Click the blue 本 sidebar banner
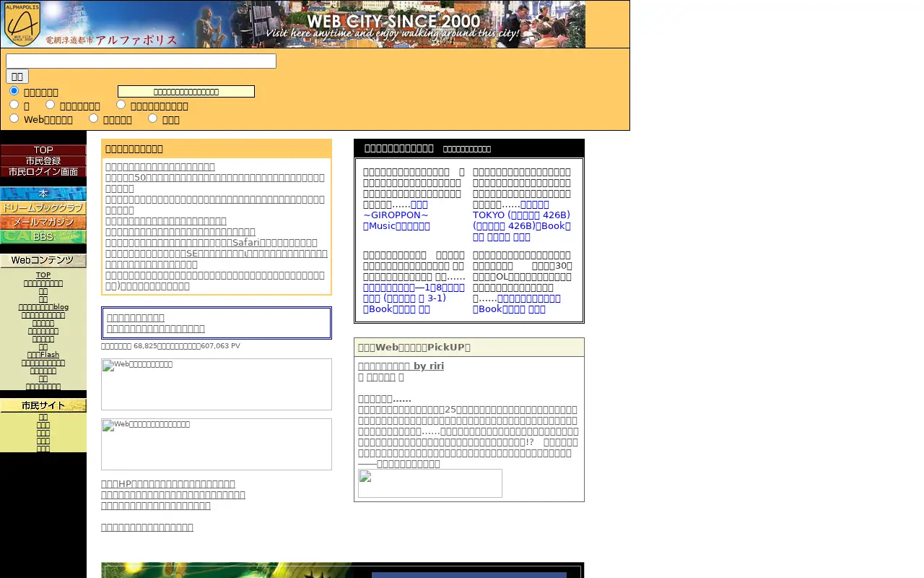Viewport: 924px width, 578px height. (43, 194)
